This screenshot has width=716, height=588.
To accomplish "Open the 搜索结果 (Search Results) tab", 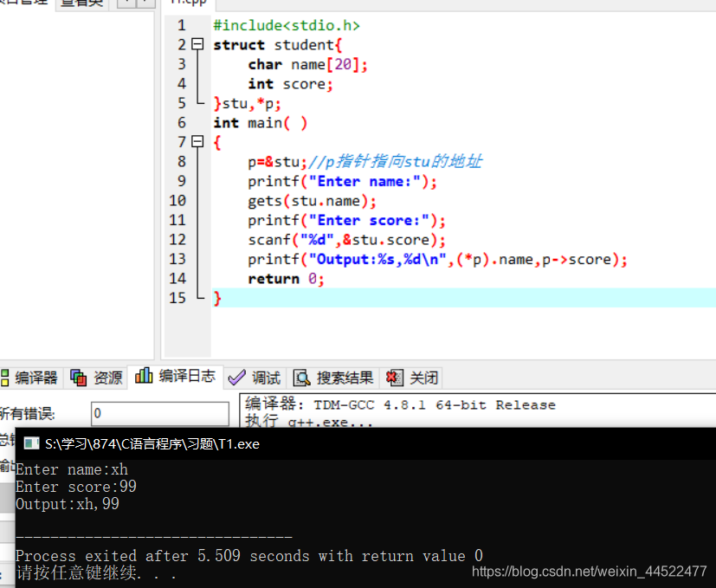I will point(333,378).
